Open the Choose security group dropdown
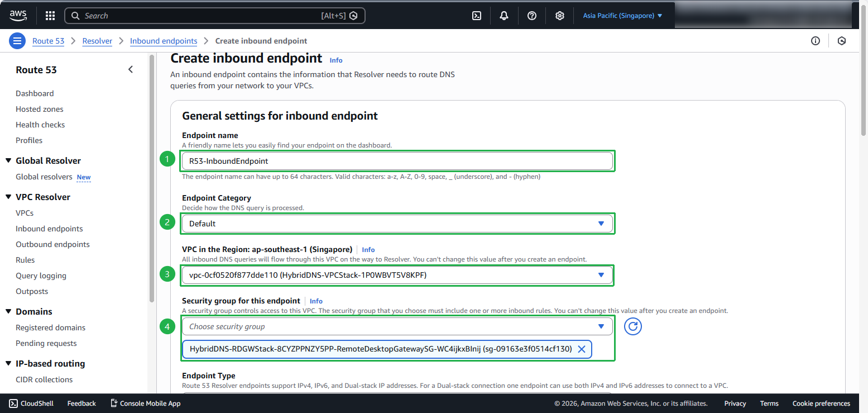 tap(397, 326)
